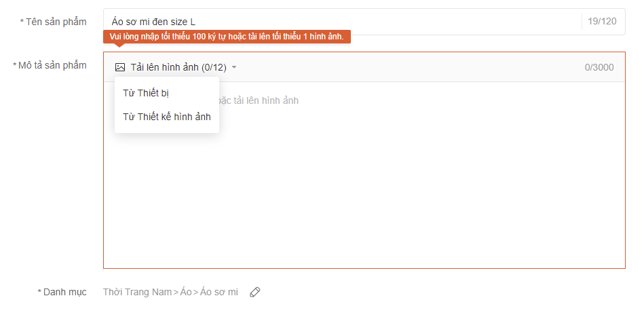Click the red asterisk before Tên sản phẩm
Image resolution: width=644 pixels, height=317 pixels.
[x=22, y=22]
